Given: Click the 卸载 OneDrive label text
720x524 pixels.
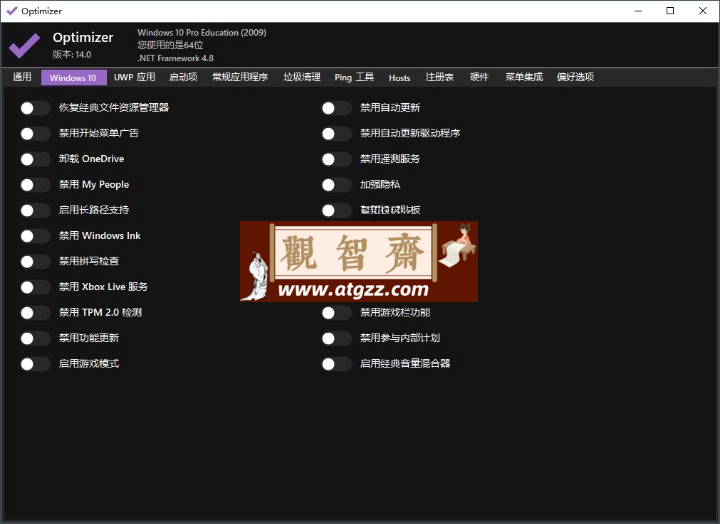Looking at the screenshot, I should [x=91, y=159].
